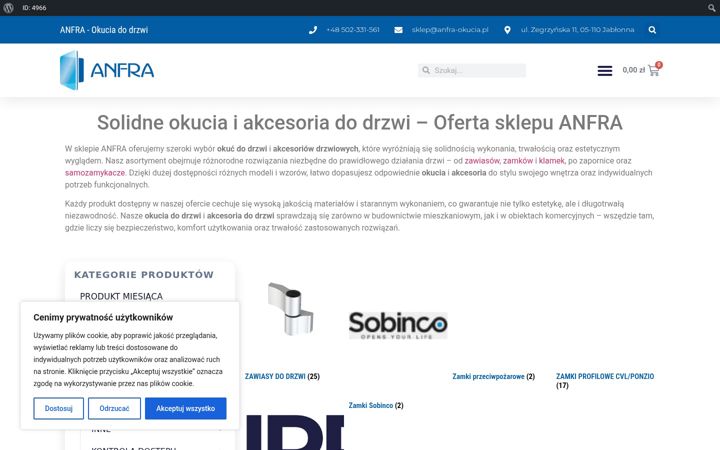Click the cart item count badge
This screenshot has width=720, height=450.
(659, 65)
